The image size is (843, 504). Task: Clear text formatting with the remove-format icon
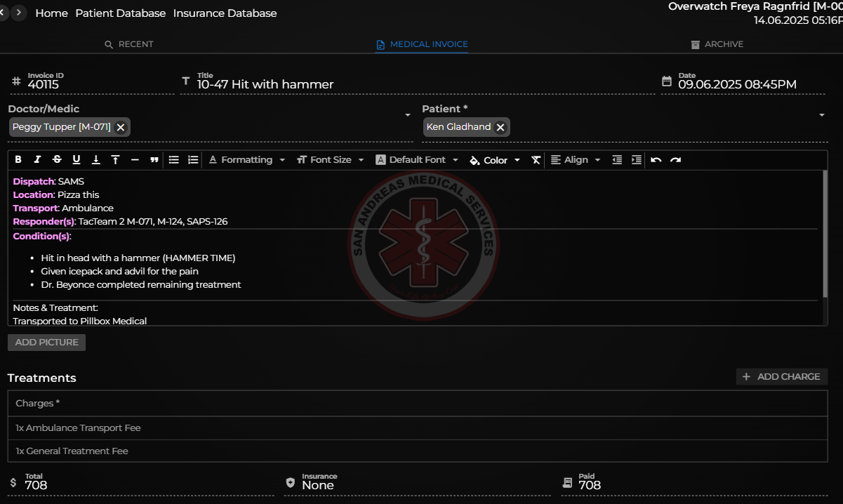coord(536,160)
